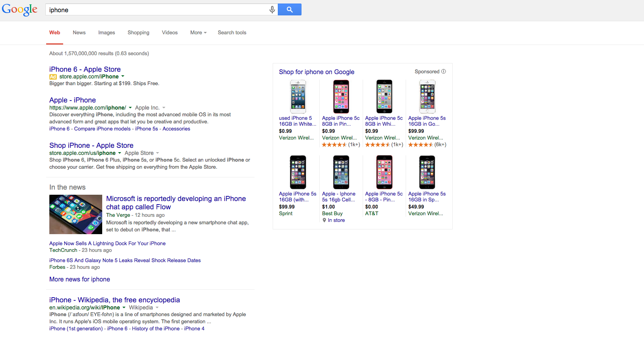Click the yellow Ad badge

pyautogui.click(x=53, y=77)
